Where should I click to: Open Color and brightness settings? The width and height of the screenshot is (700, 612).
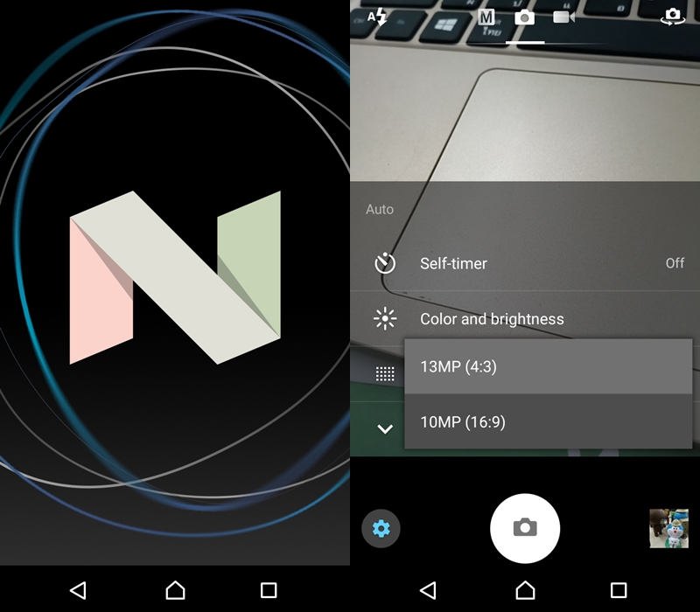coord(525,319)
